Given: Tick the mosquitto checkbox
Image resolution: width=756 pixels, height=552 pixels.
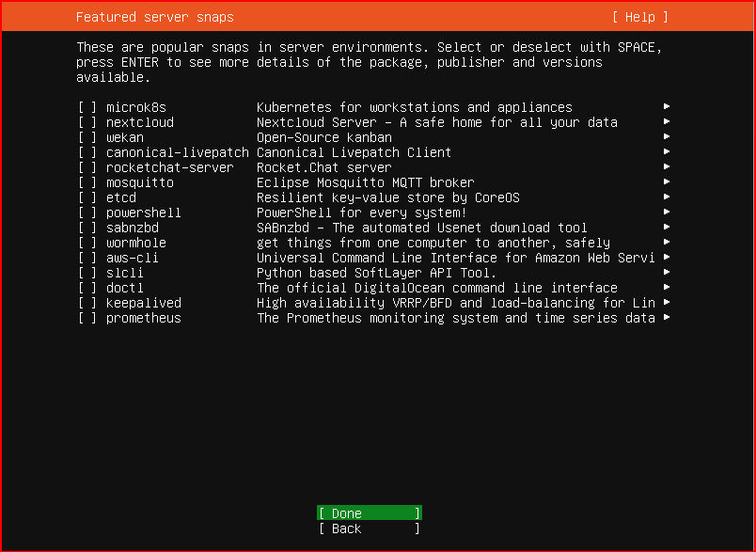Looking at the screenshot, I should 87,182.
